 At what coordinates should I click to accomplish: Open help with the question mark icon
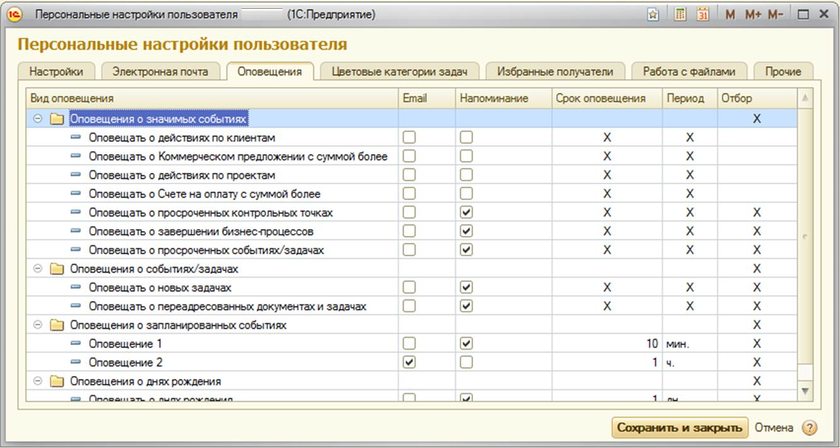[x=810, y=428]
